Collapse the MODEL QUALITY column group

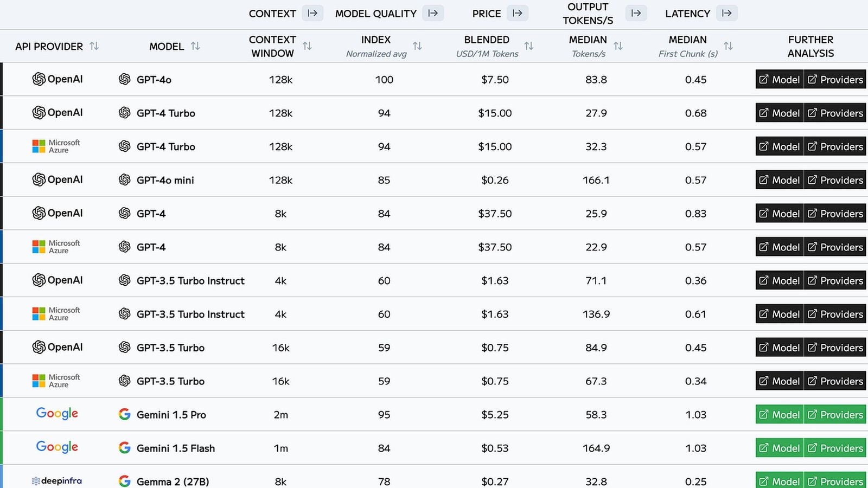point(433,13)
